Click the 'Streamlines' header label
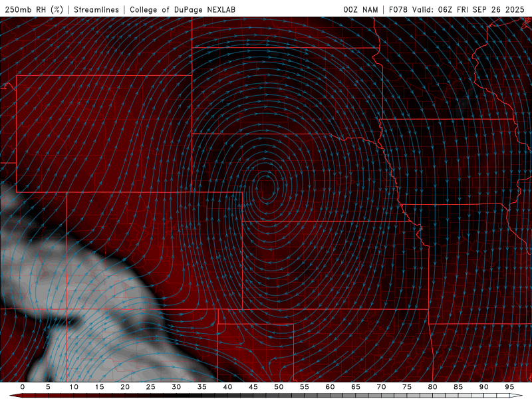Image resolution: width=532 pixels, height=399 pixels. click(96, 9)
